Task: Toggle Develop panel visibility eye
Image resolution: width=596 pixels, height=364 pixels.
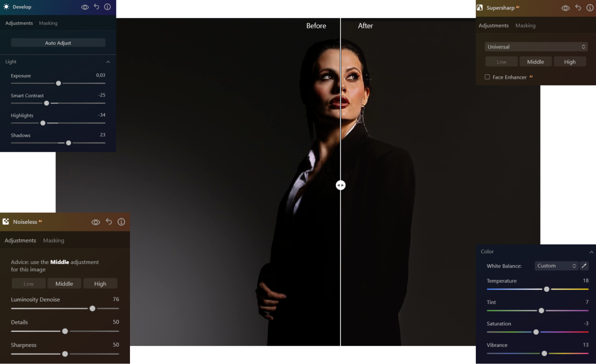Action: pos(85,7)
